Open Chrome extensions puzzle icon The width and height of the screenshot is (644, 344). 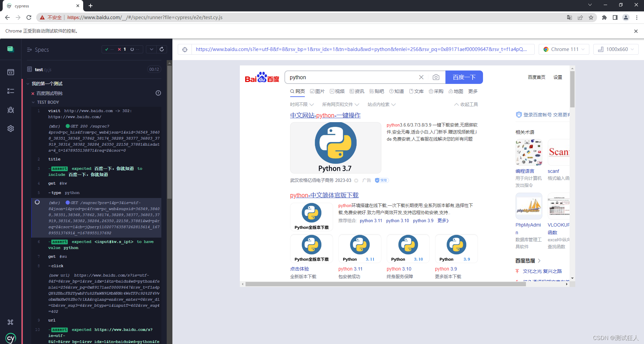(604, 17)
